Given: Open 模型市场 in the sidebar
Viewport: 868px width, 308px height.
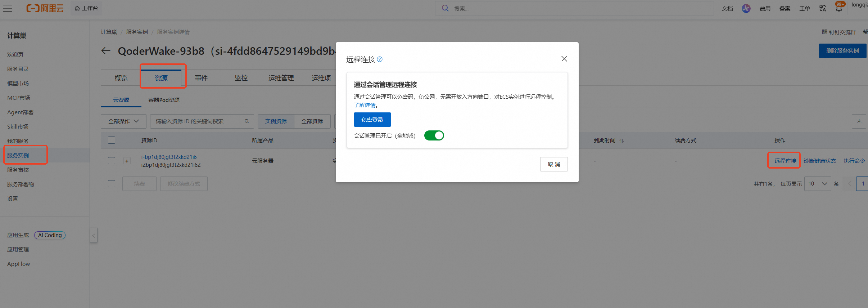Looking at the screenshot, I should 18,83.
